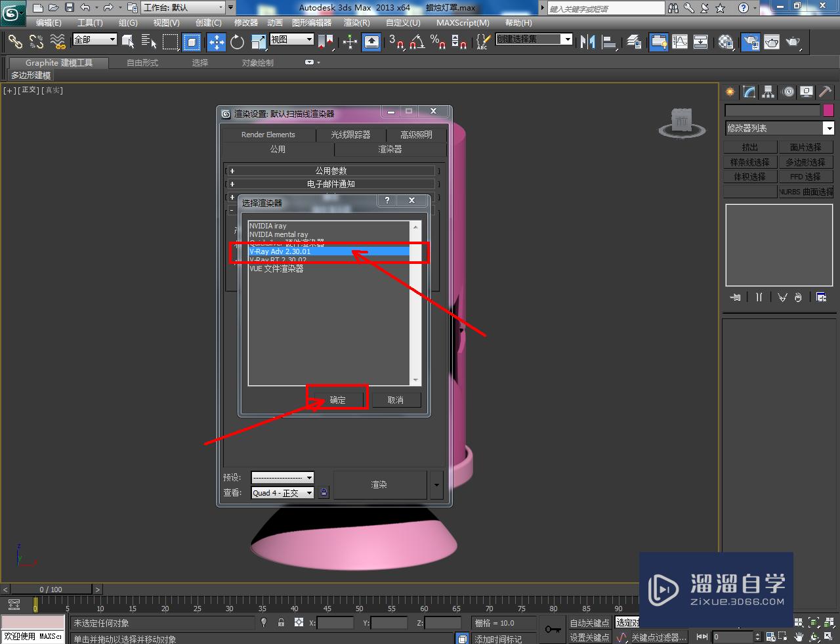Switch to the Display panel tab
This screenshot has width=840, height=644.
pos(806,92)
